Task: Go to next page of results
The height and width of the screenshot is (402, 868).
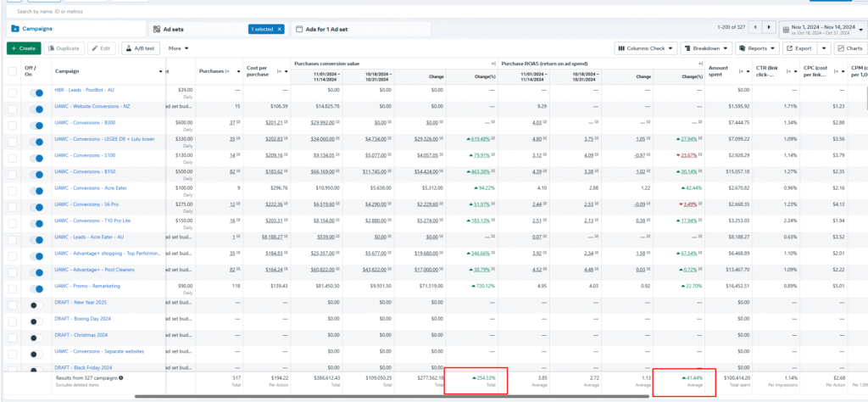Action: point(770,28)
